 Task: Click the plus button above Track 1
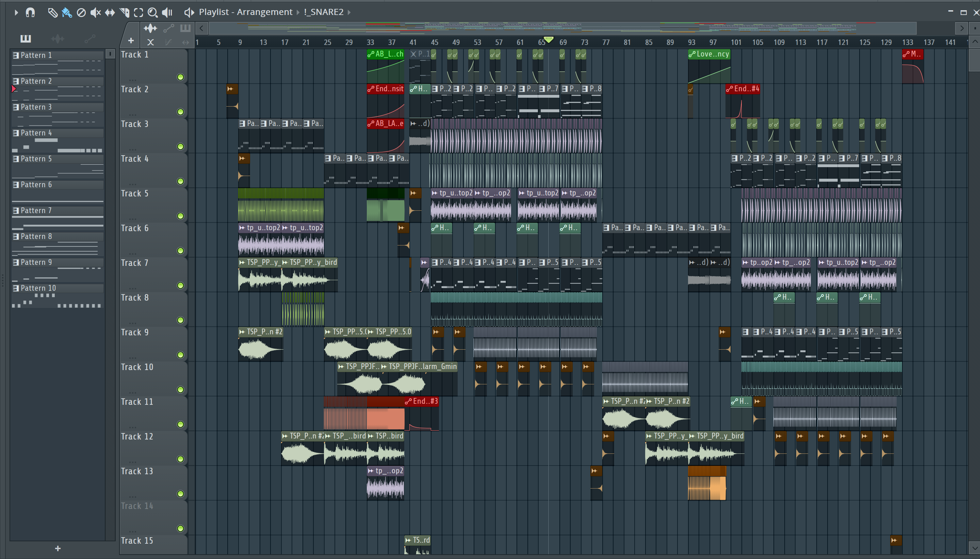[x=131, y=40]
